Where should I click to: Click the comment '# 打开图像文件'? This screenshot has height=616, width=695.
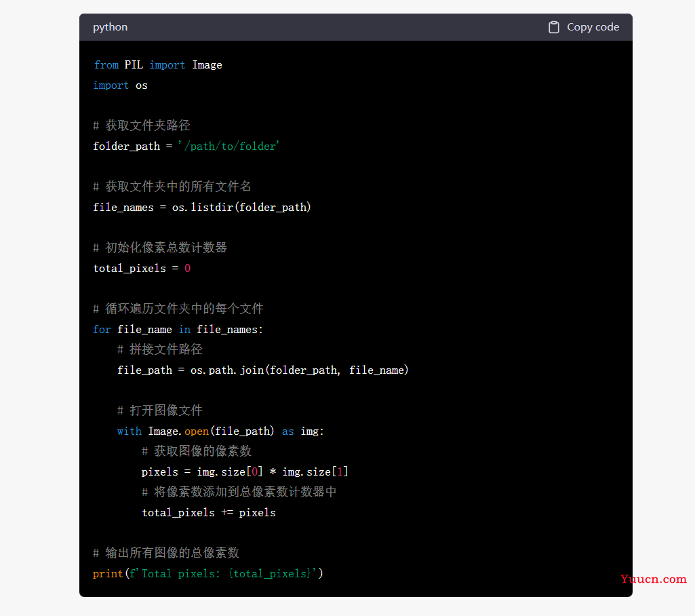[160, 410]
